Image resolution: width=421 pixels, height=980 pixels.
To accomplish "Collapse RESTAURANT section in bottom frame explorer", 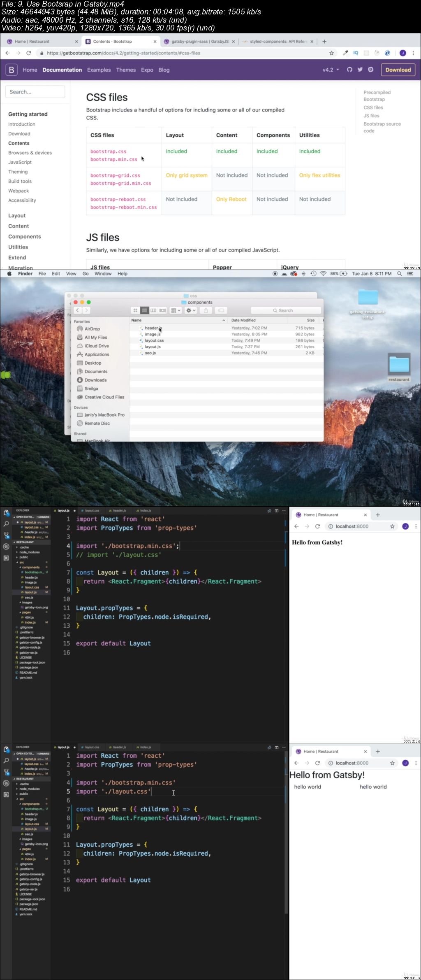I will 25,779.
